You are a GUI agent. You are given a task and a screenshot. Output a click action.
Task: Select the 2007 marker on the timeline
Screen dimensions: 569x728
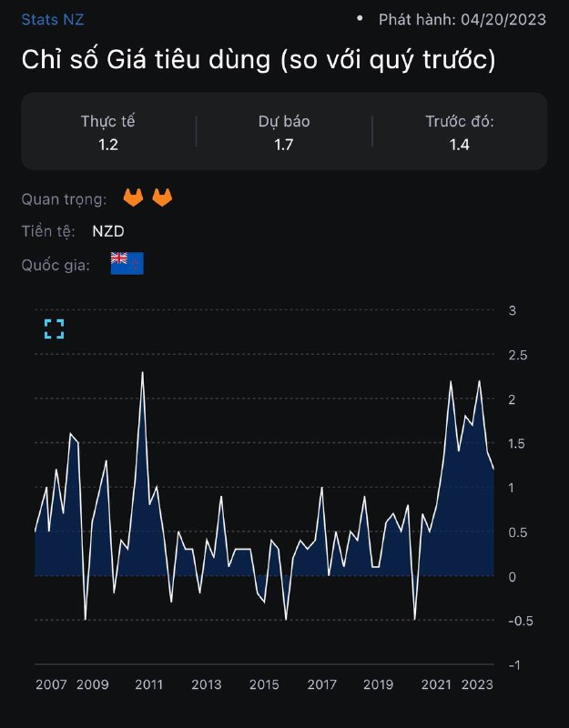(51, 684)
